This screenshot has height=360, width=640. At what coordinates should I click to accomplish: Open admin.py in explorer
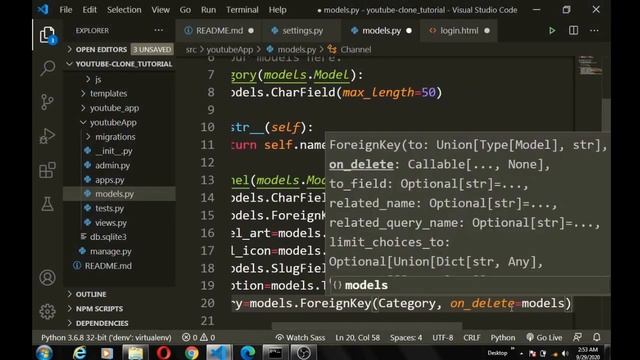click(112, 165)
